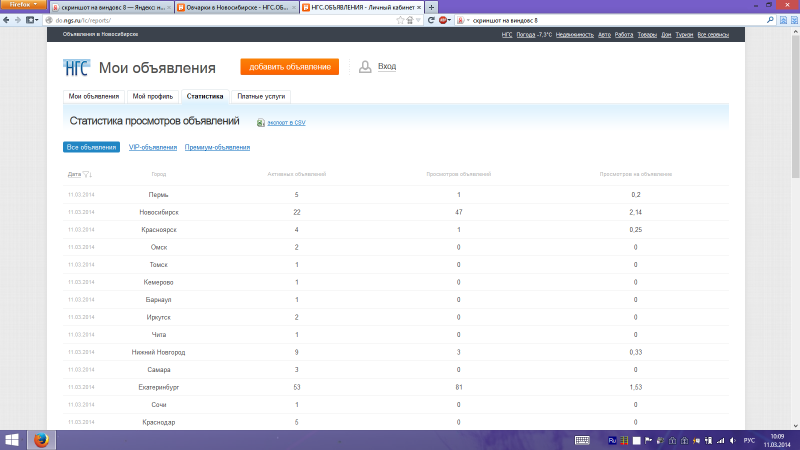Viewport: 800px width, 450px height.
Task: Expand the ABP icon's dropdown arrow
Action: [449, 20]
